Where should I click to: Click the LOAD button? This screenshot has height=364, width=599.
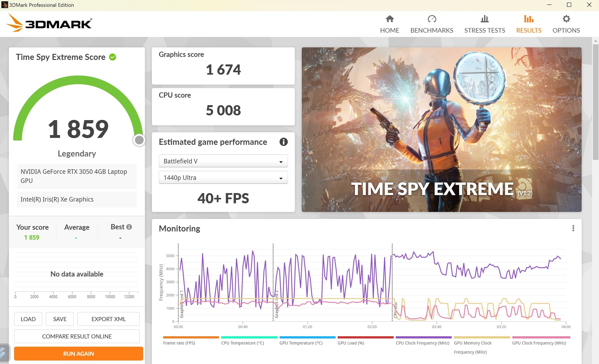[x=28, y=319]
